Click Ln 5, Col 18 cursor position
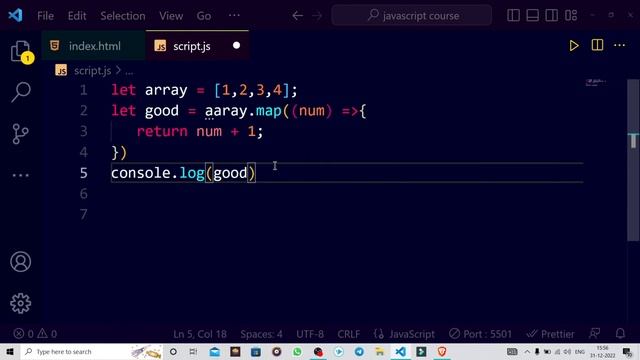The image size is (640, 360). click(x=200, y=334)
